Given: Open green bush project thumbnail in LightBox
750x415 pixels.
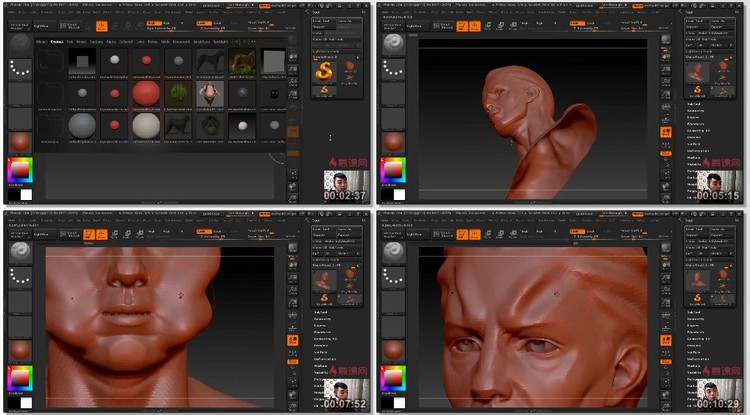Looking at the screenshot, I should point(177,93).
